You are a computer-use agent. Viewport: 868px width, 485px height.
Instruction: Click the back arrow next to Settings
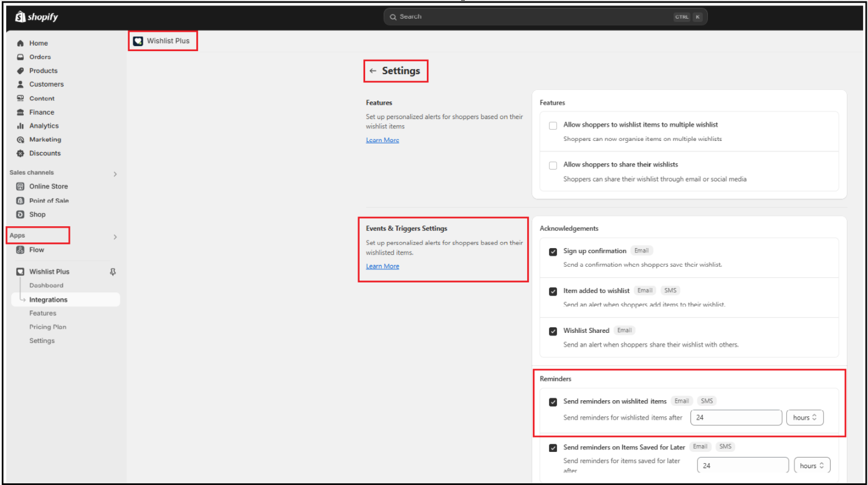[x=373, y=71]
